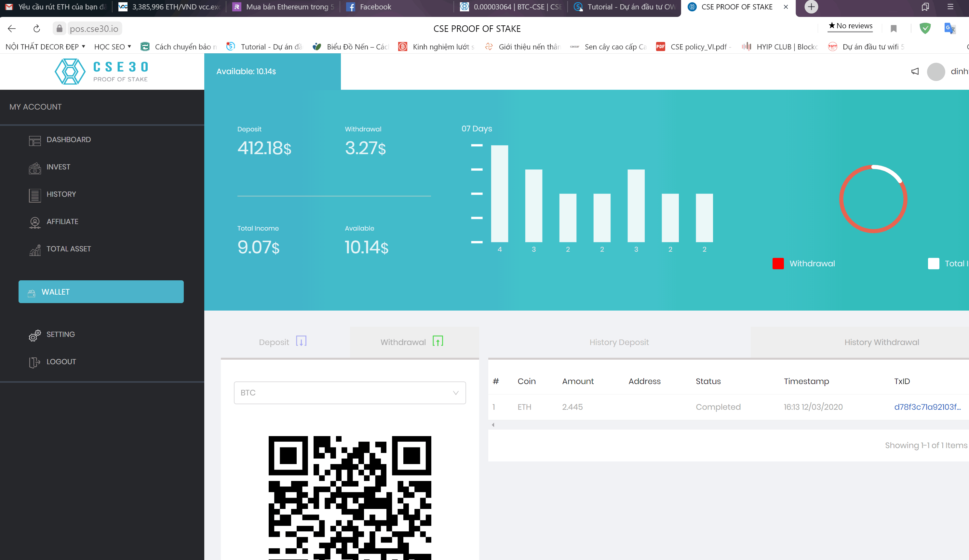Open Setting gears icon

pyautogui.click(x=34, y=335)
